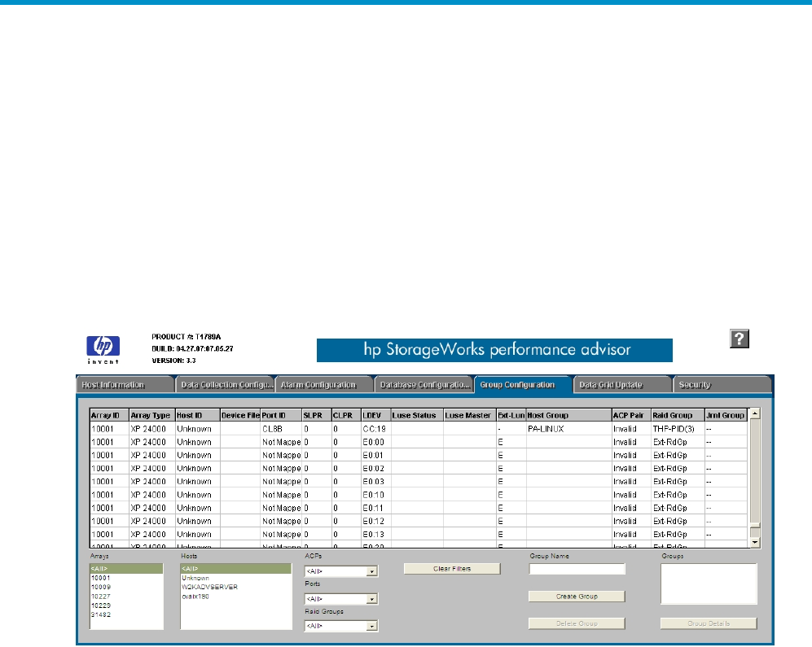812x647 pixels.
Task: Click Raid Group column header
Action: pyautogui.click(x=678, y=415)
